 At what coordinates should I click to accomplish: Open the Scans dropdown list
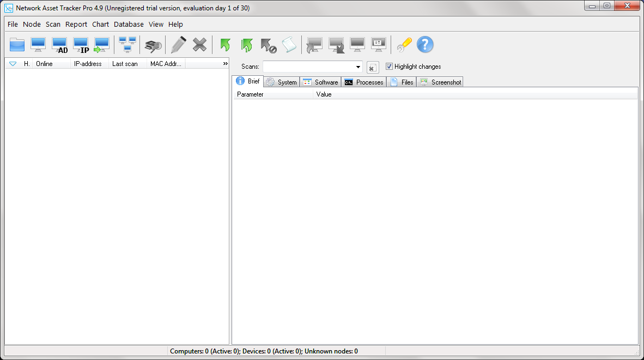(358, 67)
